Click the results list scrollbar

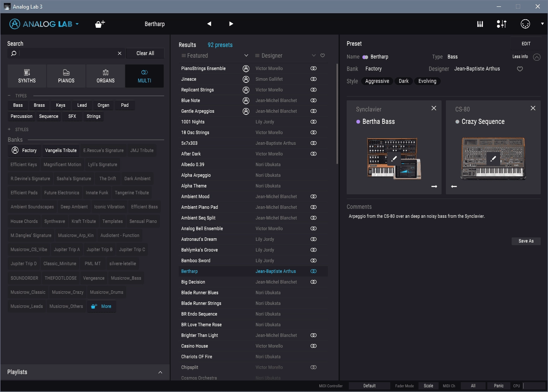pos(338,114)
